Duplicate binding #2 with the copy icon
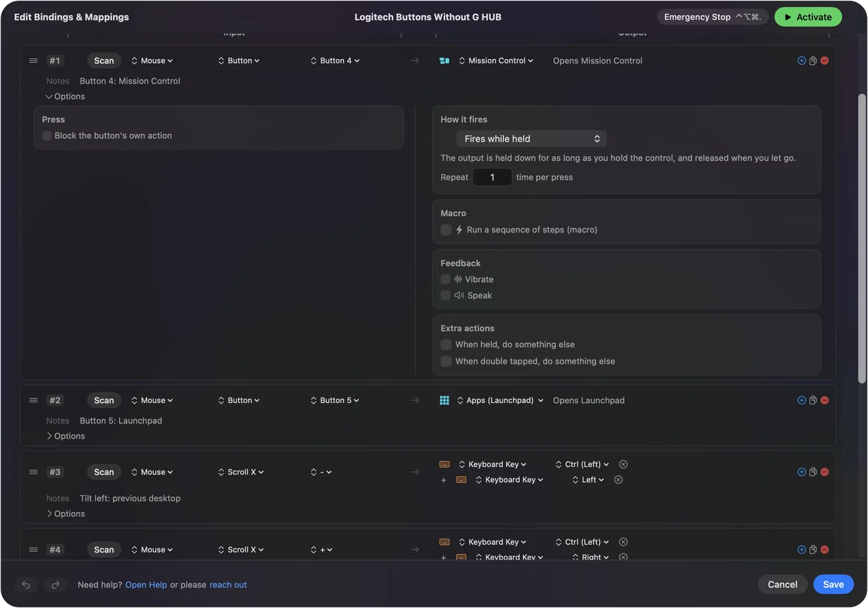 813,400
